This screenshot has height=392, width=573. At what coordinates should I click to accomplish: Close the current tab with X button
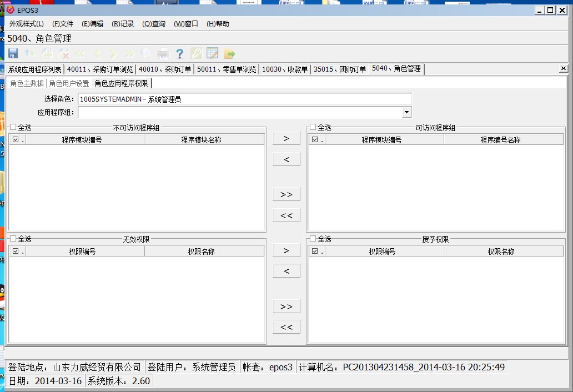(x=563, y=68)
